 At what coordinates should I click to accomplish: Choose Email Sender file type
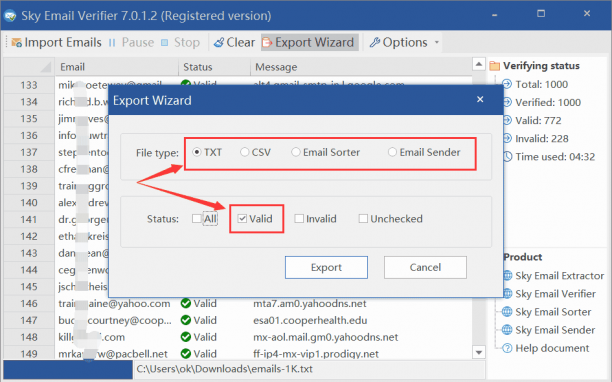[392, 152]
